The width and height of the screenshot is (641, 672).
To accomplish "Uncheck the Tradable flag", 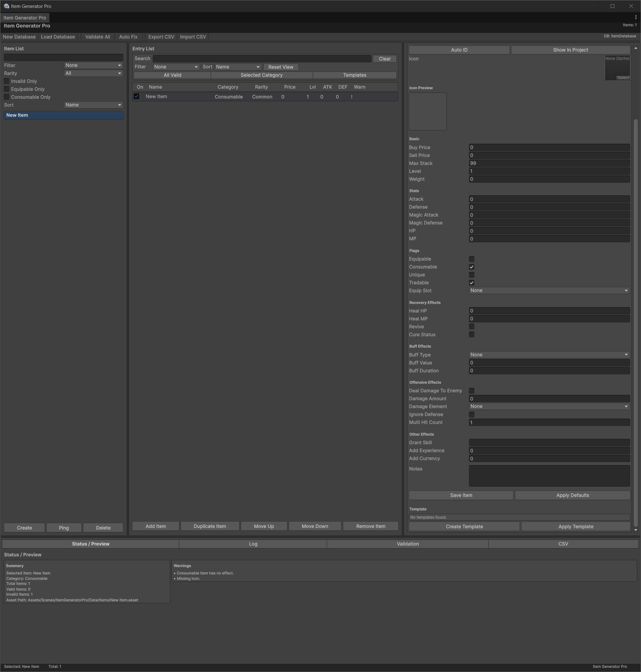I will [x=471, y=283].
